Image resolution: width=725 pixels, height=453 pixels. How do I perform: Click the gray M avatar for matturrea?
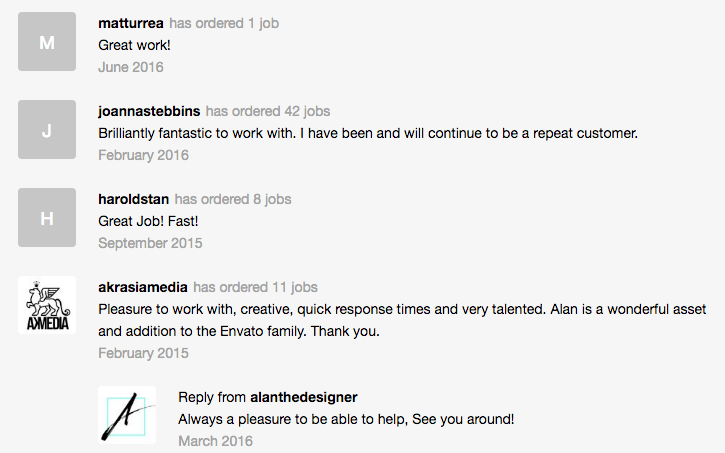point(47,42)
